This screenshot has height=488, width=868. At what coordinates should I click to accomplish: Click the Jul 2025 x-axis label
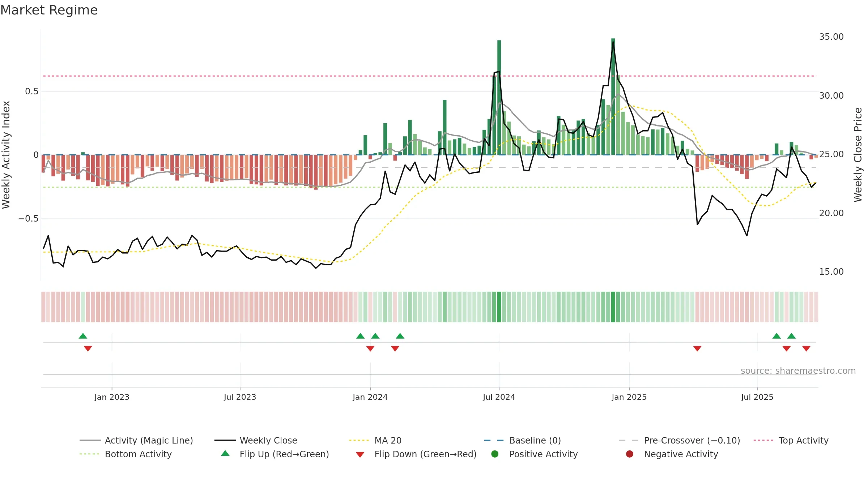[x=757, y=397]
